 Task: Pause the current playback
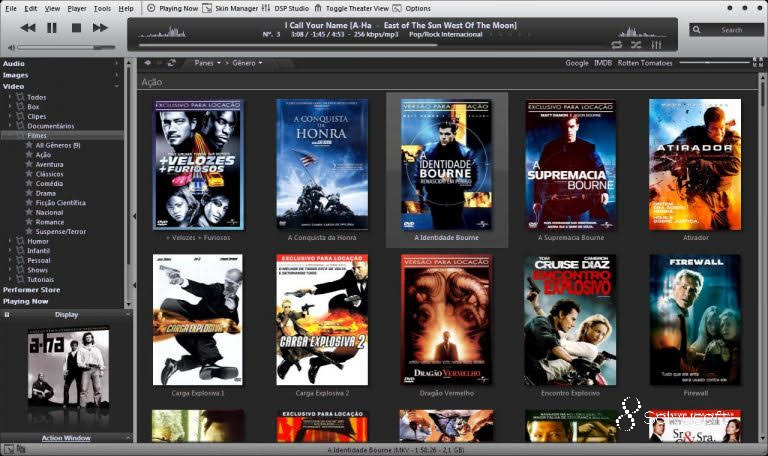(52, 28)
